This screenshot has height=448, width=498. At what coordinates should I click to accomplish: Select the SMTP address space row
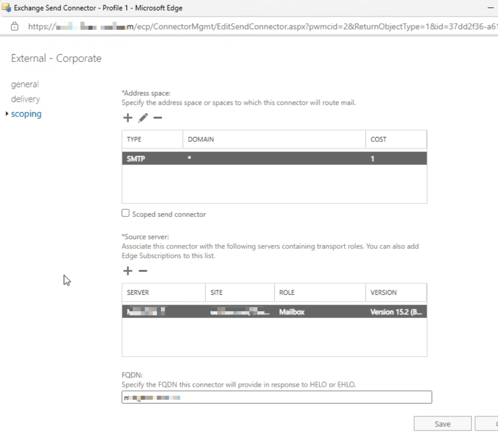coord(274,158)
